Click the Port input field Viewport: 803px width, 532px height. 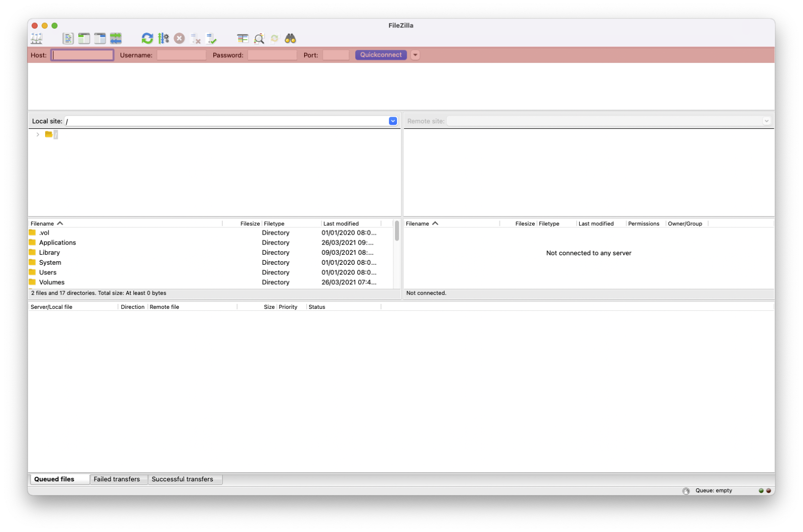coord(336,55)
